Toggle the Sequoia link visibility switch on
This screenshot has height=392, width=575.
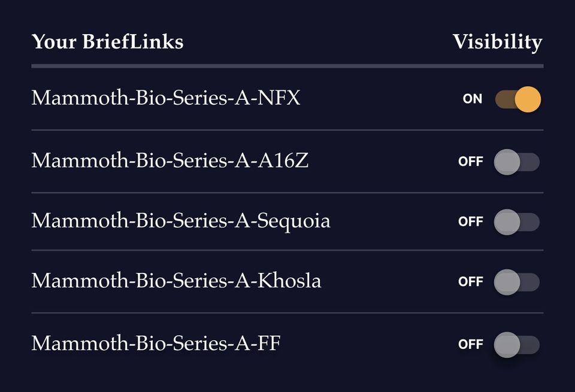click(516, 222)
